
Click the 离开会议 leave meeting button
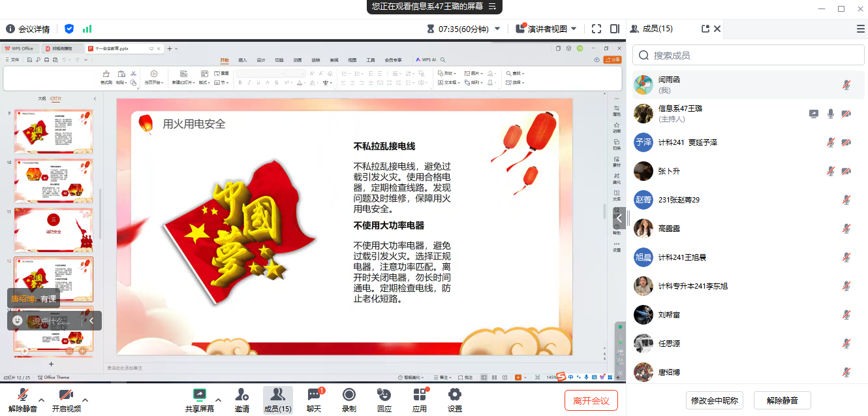pos(591,400)
